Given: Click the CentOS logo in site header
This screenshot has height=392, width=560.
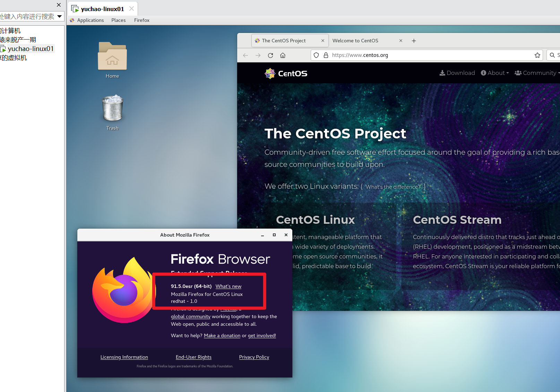Looking at the screenshot, I should click(x=286, y=74).
